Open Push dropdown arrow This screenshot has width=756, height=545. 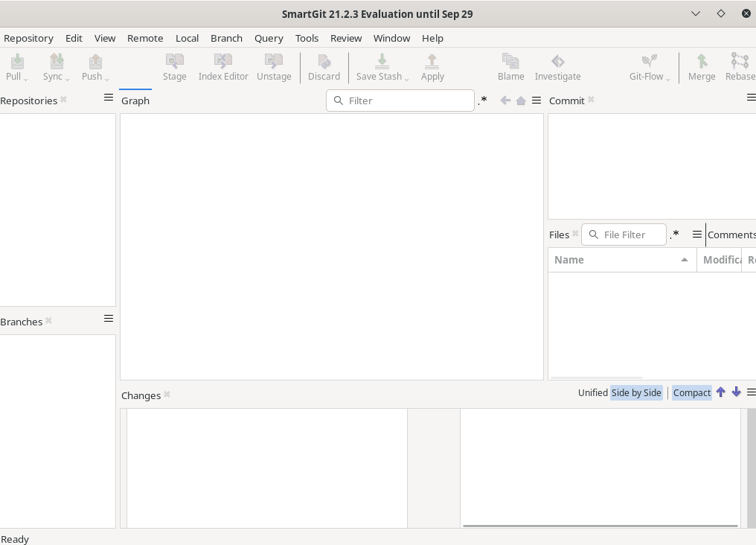coord(107,79)
